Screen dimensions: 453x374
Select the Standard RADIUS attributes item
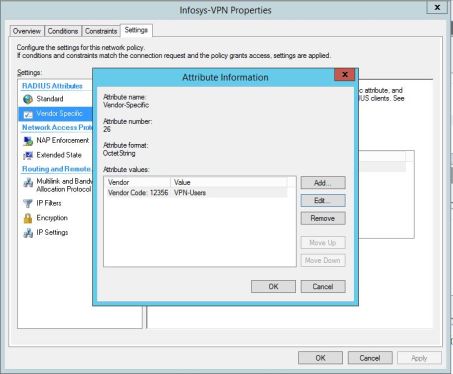(x=55, y=99)
